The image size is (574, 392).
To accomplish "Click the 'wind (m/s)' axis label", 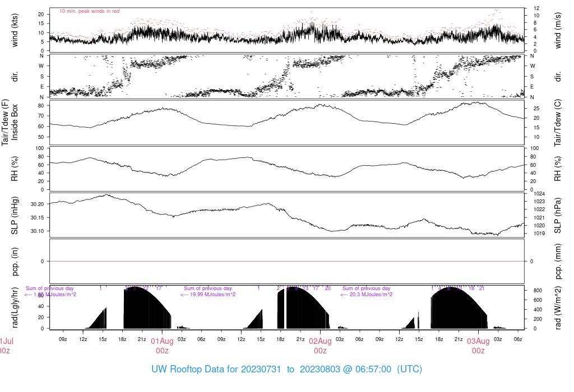I will pos(558,30).
